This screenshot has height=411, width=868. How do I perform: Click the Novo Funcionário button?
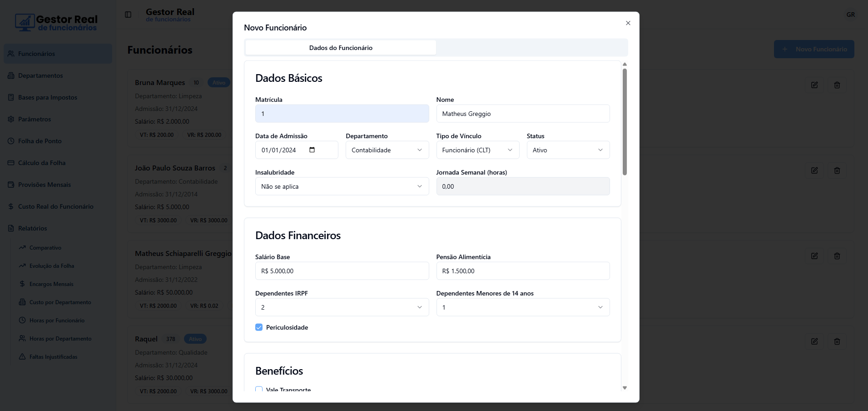point(814,49)
